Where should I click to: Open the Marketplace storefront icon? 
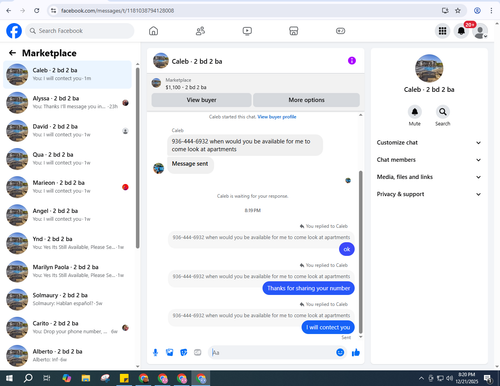293,31
